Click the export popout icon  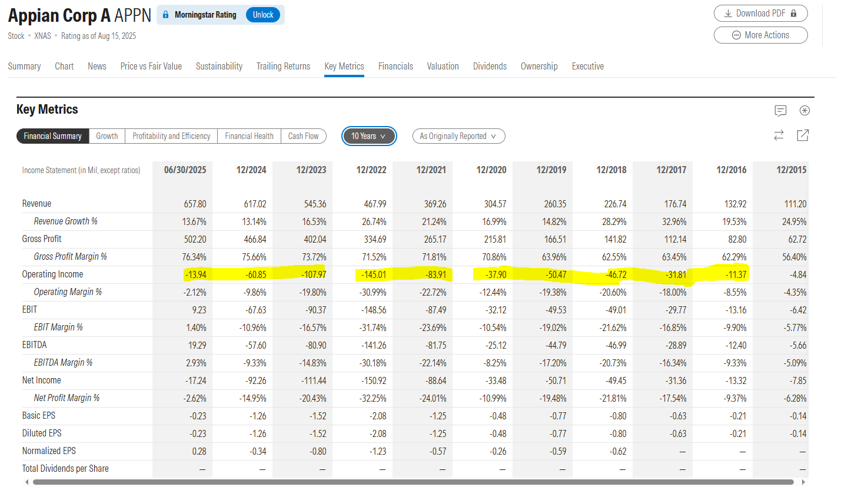(803, 135)
